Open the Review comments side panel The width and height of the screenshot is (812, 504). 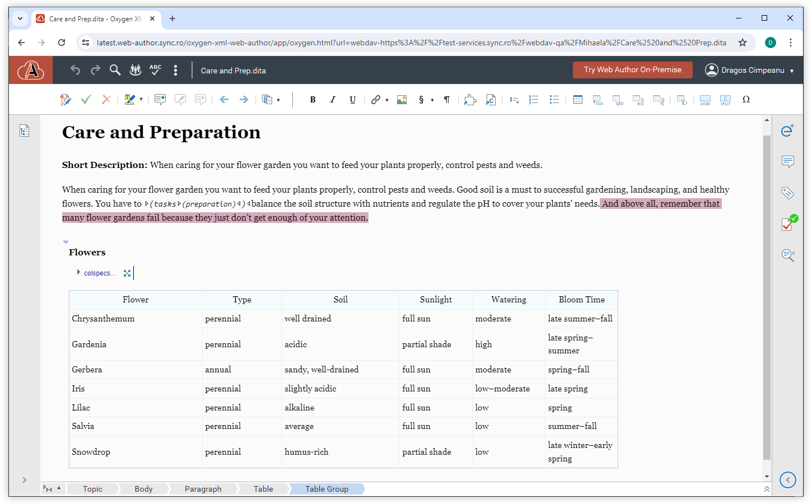pyautogui.click(x=787, y=162)
